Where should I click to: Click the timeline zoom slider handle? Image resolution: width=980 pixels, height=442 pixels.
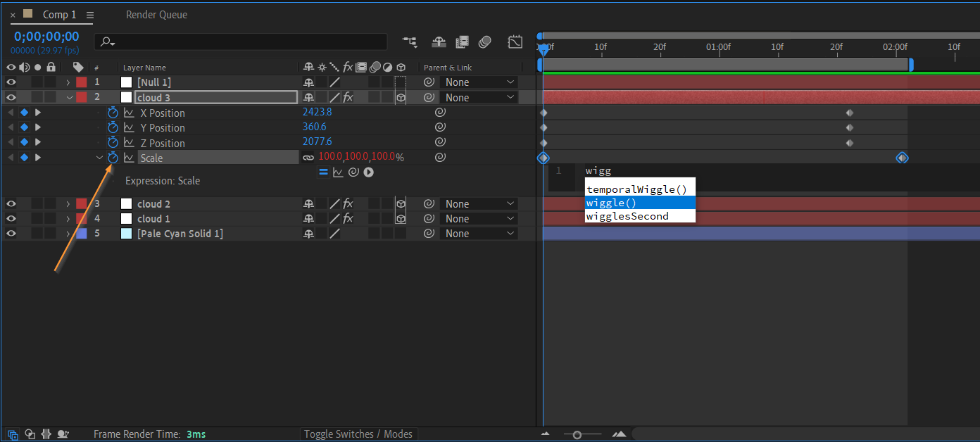point(577,435)
